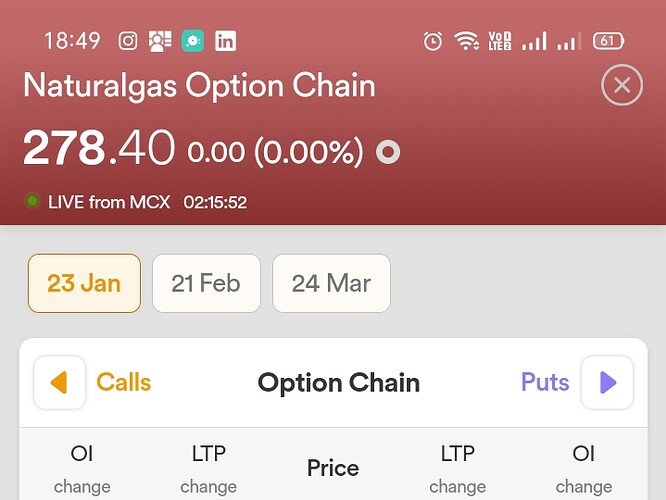Tap the Wi-Fi status icon
Viewport: 666px width, 500px height.
tap(466, 41)
